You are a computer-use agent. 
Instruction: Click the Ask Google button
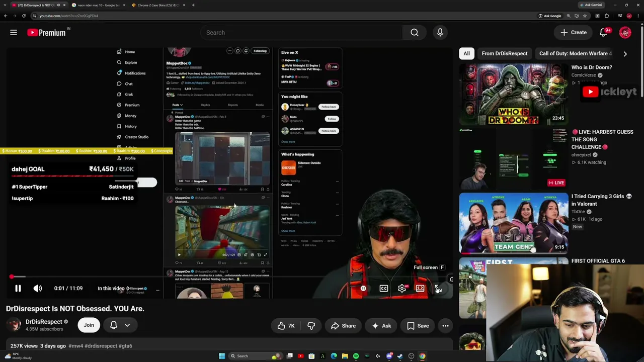point(550,16)
